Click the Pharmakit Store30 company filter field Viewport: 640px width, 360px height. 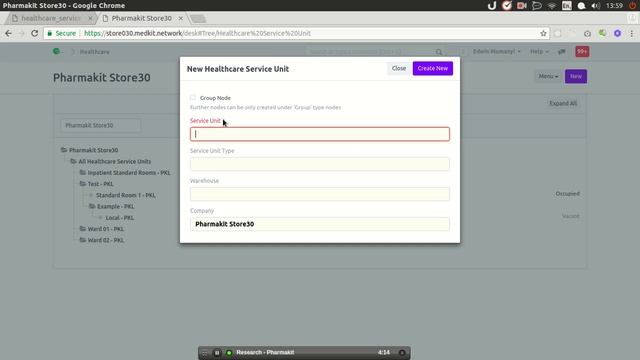pyautogui.click(x=100, y=125)
